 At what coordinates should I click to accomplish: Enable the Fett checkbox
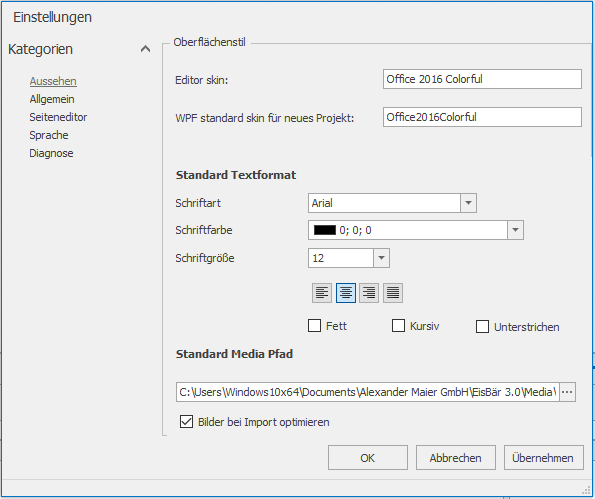(315, 326)
